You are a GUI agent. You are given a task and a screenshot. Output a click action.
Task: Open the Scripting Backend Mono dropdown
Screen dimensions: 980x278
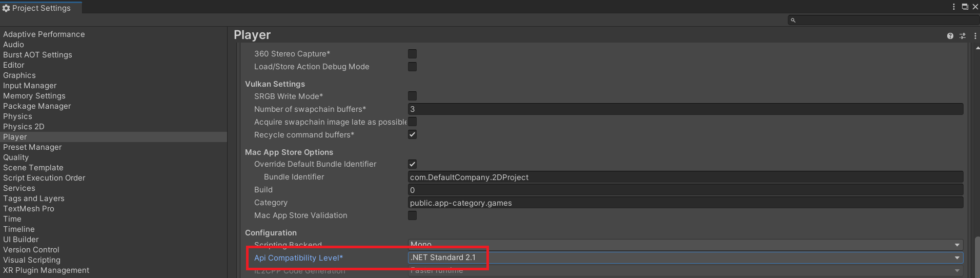pos(685,245)
